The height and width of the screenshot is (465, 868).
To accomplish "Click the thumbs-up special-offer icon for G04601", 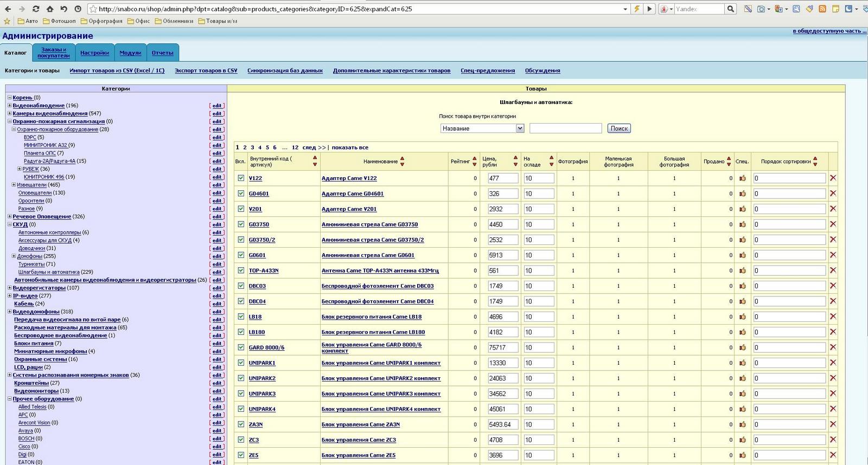I will pyautogui.click(x=742, y=193).
